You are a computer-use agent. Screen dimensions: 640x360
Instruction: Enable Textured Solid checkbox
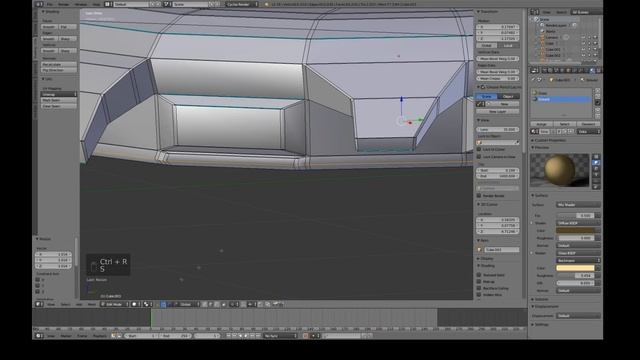coord(479,275)
